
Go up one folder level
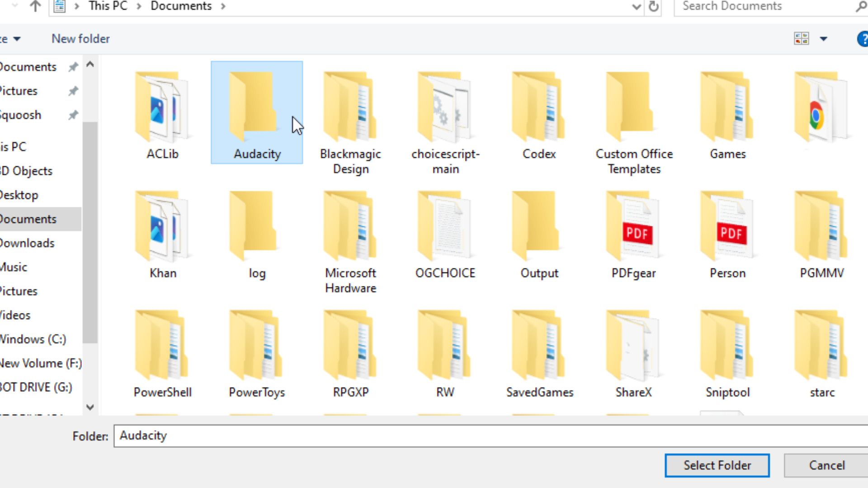(35, 6)
